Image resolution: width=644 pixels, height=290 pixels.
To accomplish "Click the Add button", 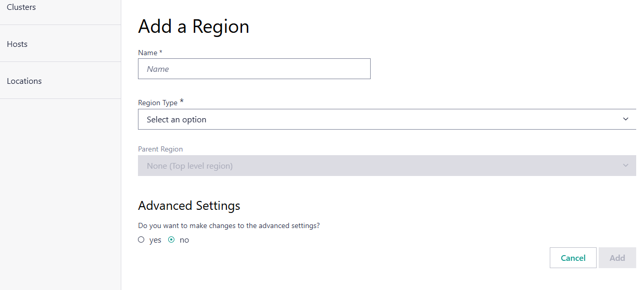I will pos(617,258).
